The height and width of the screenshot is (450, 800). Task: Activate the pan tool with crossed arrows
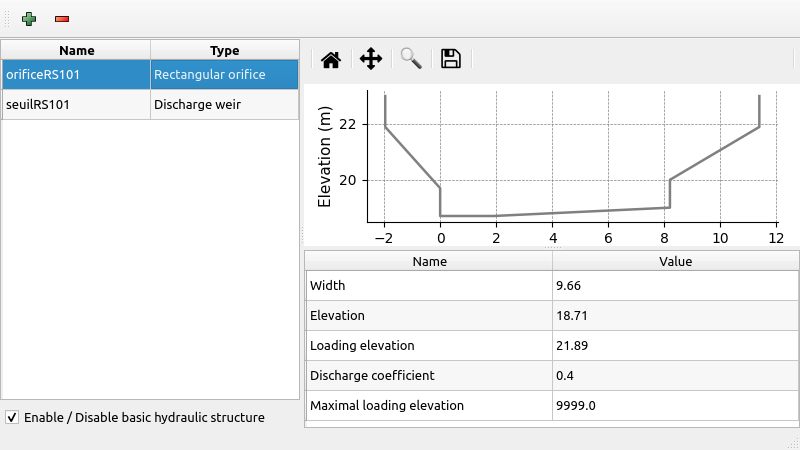pyautogui.click(x=371, y=59)
